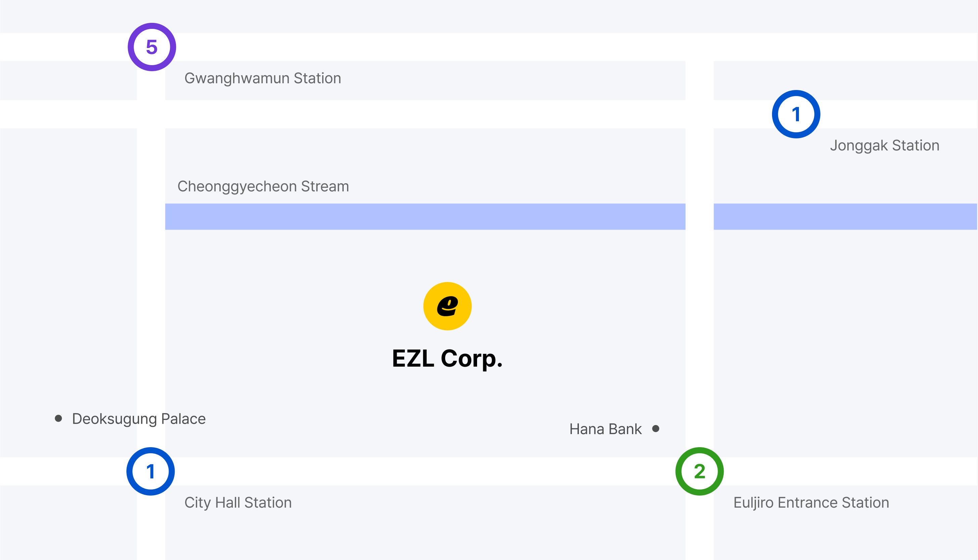This screenshot has width=978, height=560.
Task: Select the Cheonggyecheon Stream label
Action: (x=263, y=187)
